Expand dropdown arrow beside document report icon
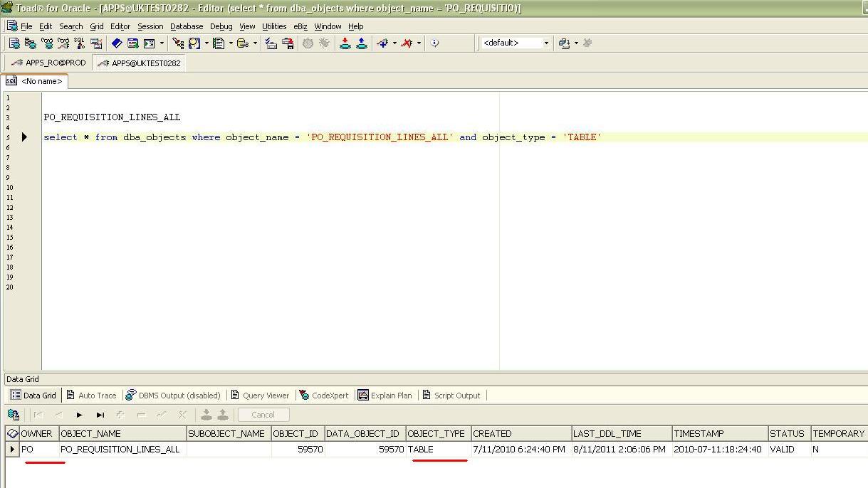This screenshot has width=868, height=488. click(x=231, y=43)
